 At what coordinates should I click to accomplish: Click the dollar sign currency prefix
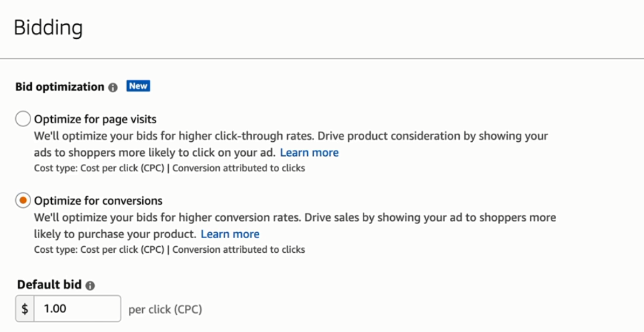coord(25,309)
